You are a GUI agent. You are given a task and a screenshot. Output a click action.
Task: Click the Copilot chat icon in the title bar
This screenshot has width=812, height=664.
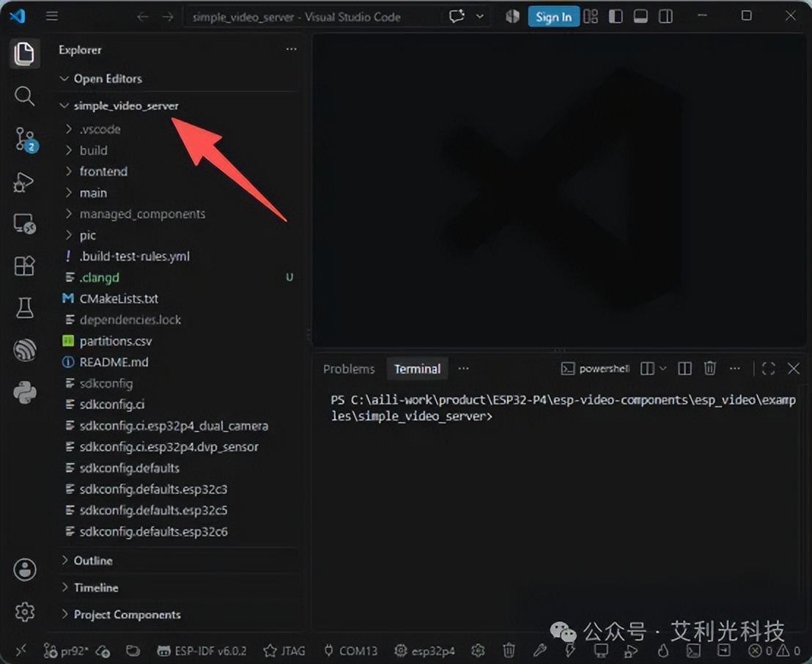pyautogui.click(x=457, y=17)
